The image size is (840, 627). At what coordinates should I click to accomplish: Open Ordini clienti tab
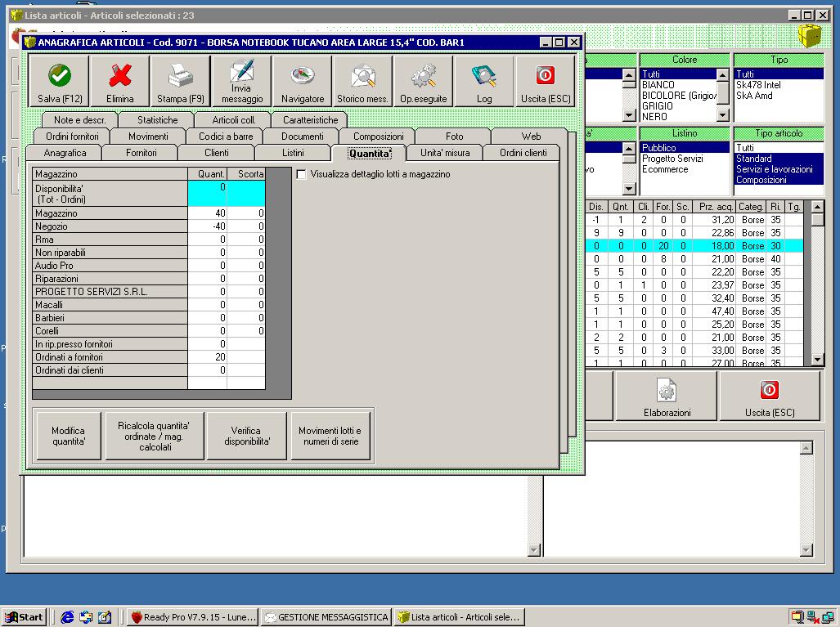523,153
